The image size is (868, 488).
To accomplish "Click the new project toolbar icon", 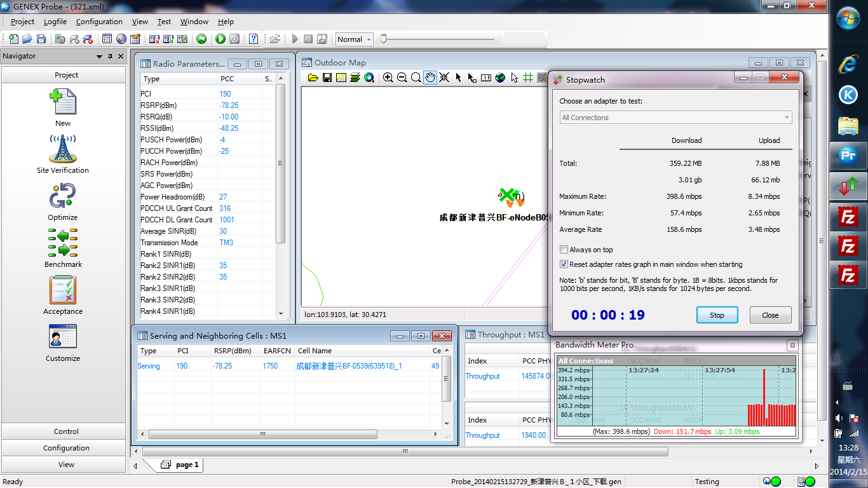I will pyautogui.click(x=13, y=39).
